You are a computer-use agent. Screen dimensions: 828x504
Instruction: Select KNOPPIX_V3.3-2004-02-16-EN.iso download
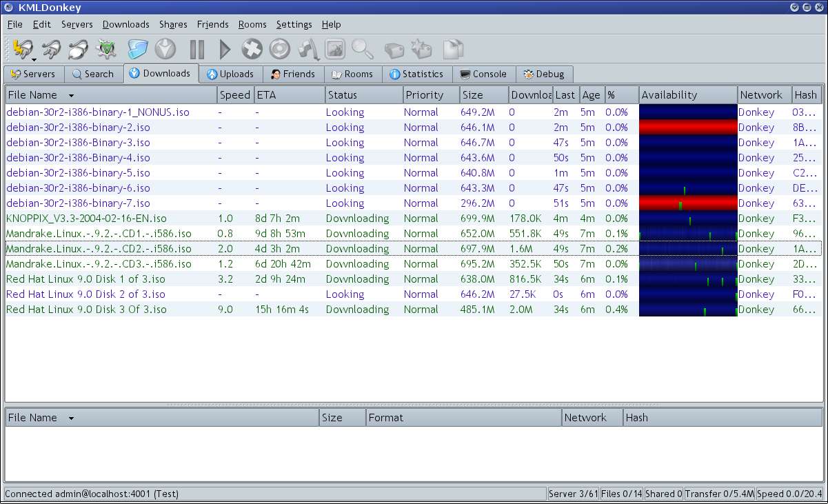(414, 218)
